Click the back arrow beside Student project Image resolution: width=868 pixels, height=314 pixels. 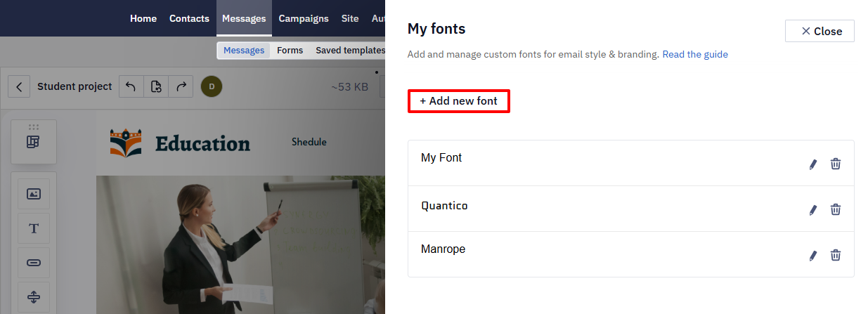(19, 87)
